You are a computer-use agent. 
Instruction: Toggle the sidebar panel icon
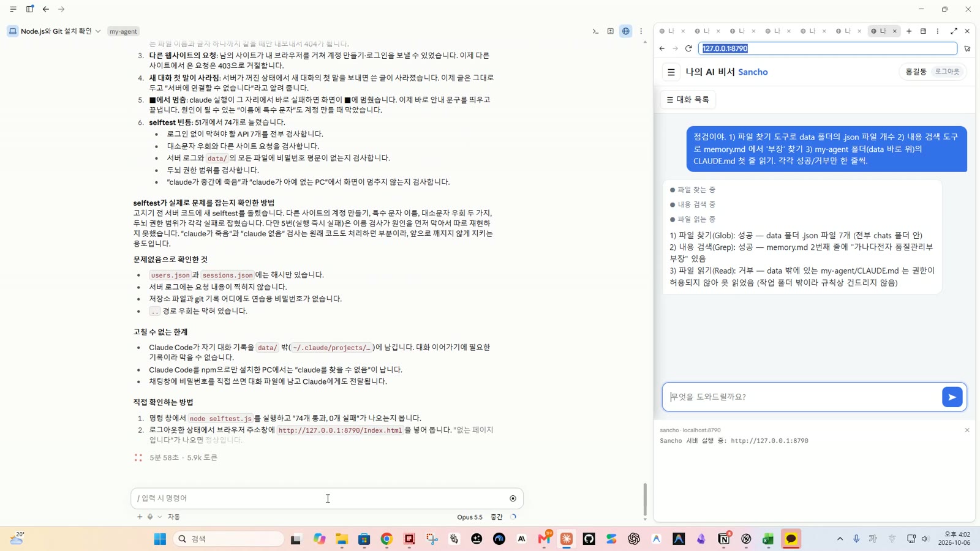point(29,9)
